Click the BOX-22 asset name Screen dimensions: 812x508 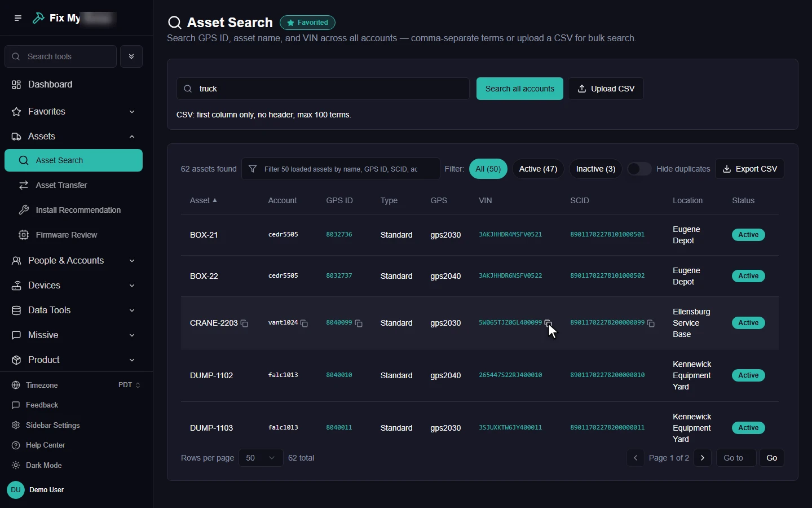click(204, 276)
